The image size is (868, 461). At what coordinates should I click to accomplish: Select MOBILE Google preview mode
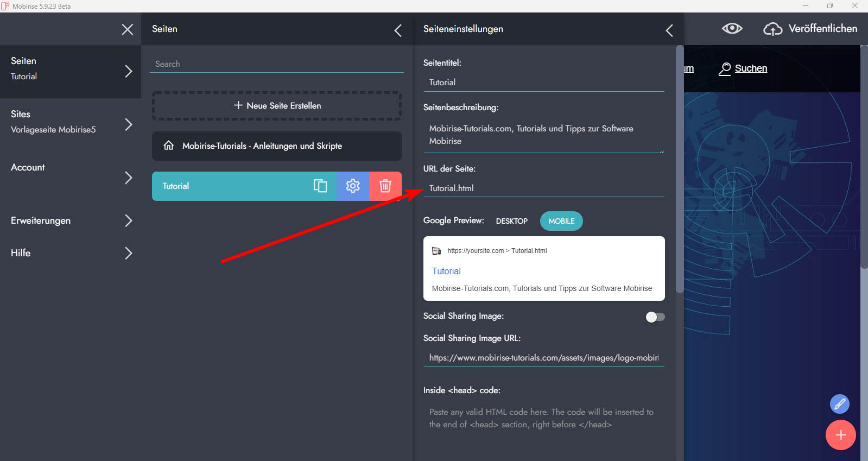[561, 221]
